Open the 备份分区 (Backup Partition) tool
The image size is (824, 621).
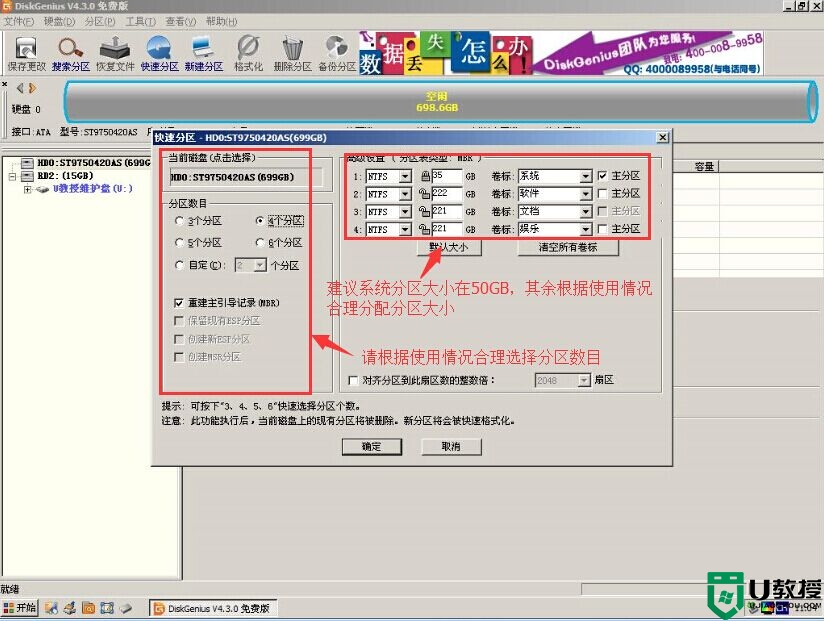coord(337,50)
